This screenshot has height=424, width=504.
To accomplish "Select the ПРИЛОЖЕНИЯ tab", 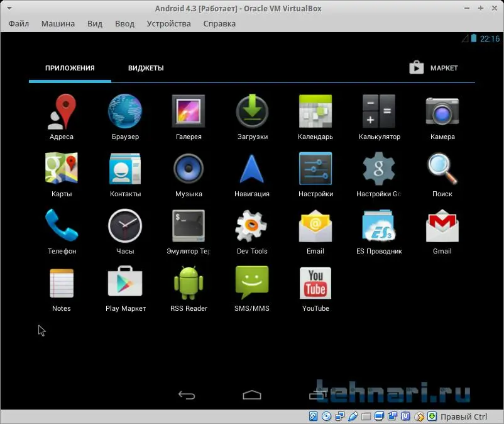I will click(x=70, y=68).
